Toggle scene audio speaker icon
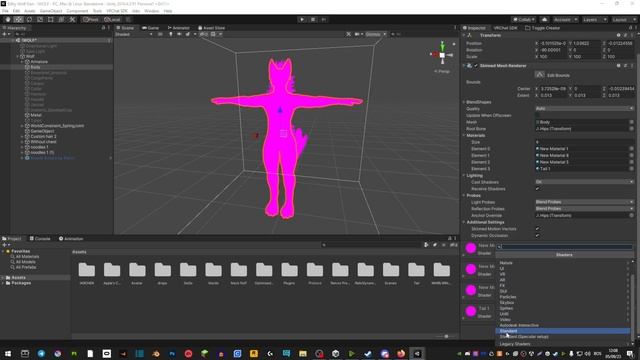The width and height of the screenshot is (640, 360). [x=179, y=34]
